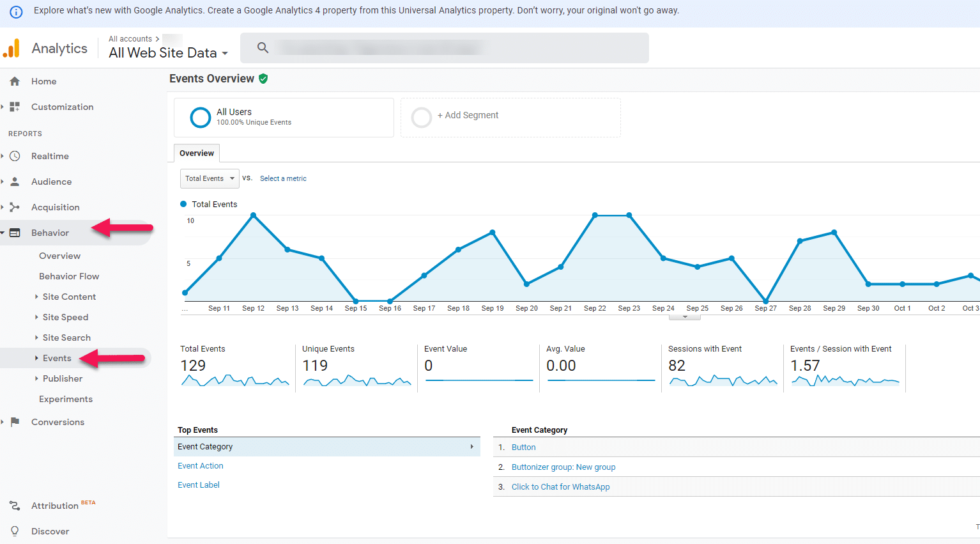Click the Attribution beta icon
The width and height of the screenshot is (980, 544).
(x=15, y=506)
